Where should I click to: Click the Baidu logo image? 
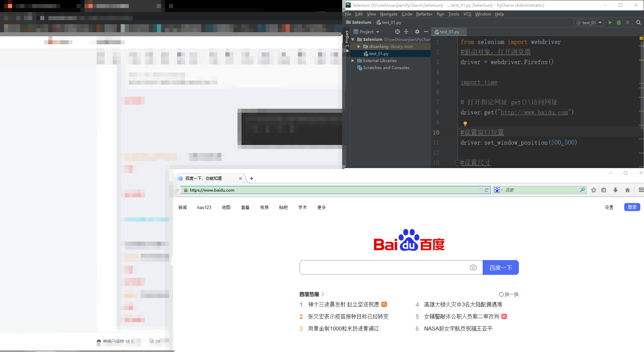pos(409,240)
